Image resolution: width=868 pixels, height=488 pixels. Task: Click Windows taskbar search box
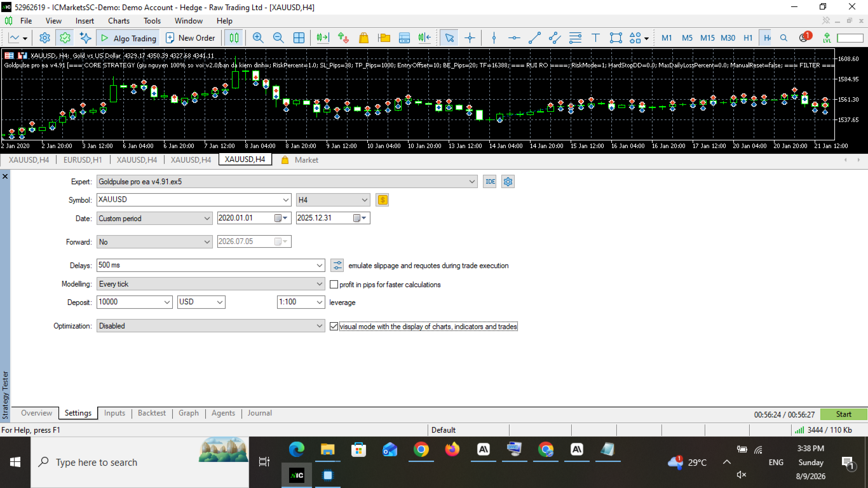pyautogui.click(x=139, y=462)
